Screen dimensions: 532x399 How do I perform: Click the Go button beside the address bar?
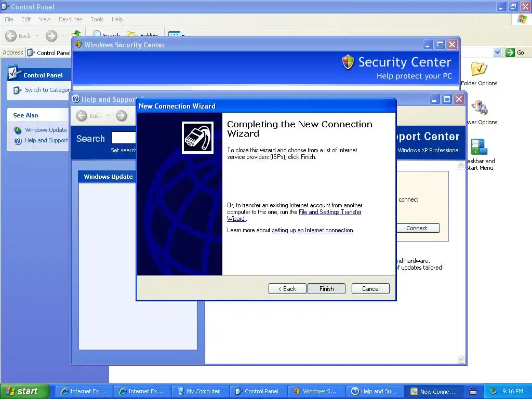pyautogui.click(x=515, y=52)
